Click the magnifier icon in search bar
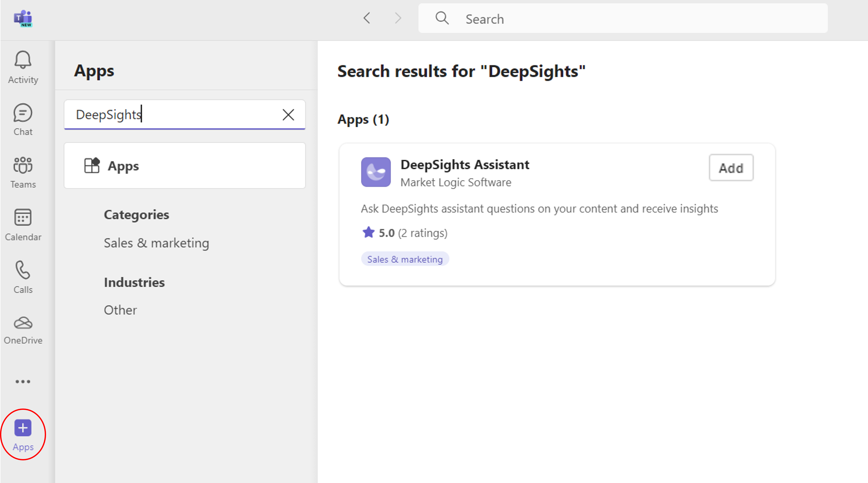Viewport: 868px width, 483px height. [442, 18]
